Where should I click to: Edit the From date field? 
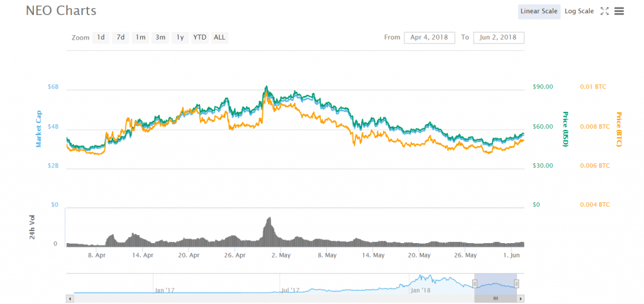tap(430, 37)
